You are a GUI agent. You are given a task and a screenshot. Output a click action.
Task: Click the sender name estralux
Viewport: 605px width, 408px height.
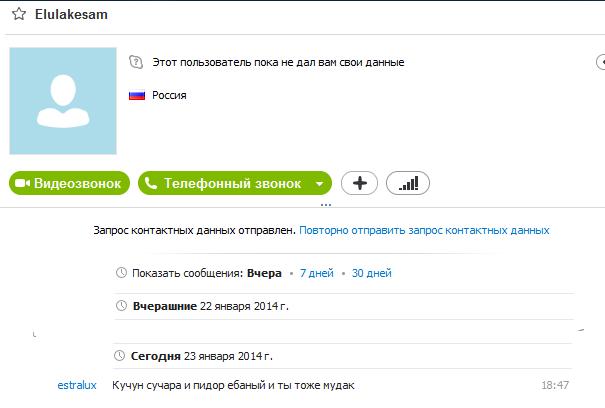[77, 385]
